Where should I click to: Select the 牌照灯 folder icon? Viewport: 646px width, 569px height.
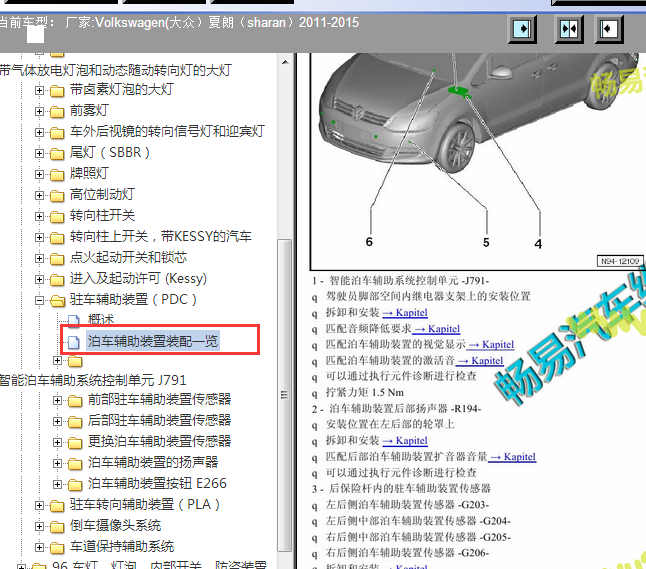[x=57, y=175]
